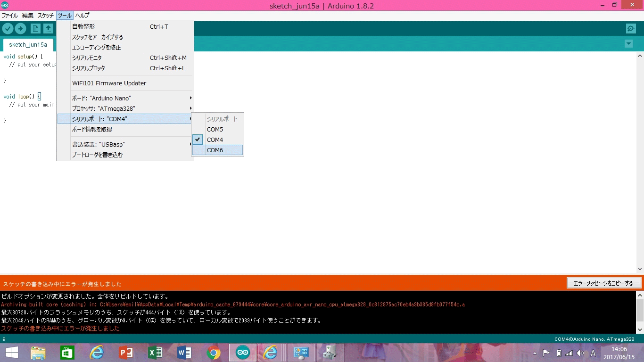This screenshot has height=362, width=644.
Task: Click the volume speaker tray icon
Action: (580, 353)
